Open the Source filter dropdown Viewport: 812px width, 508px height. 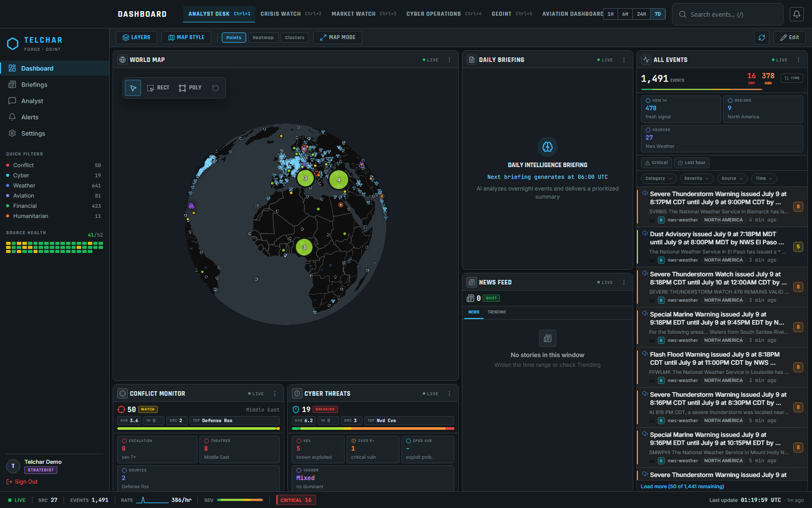[x=732, y=178]
